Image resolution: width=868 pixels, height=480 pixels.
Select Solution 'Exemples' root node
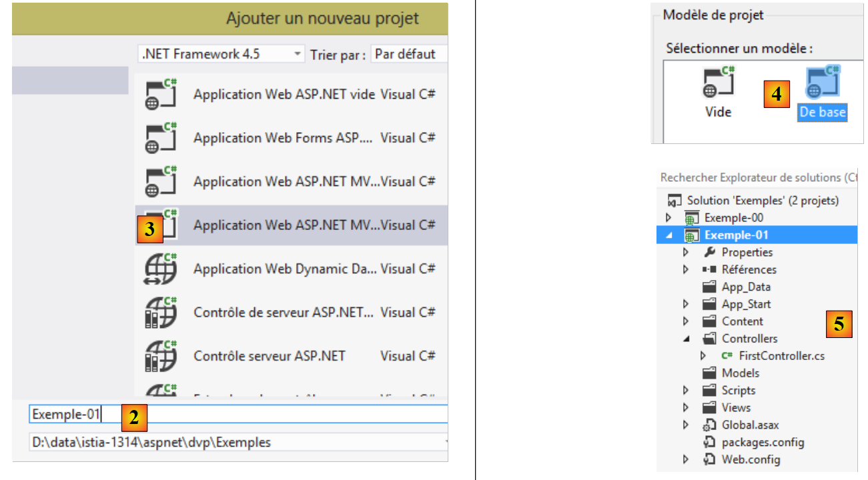tap(763, 200)
